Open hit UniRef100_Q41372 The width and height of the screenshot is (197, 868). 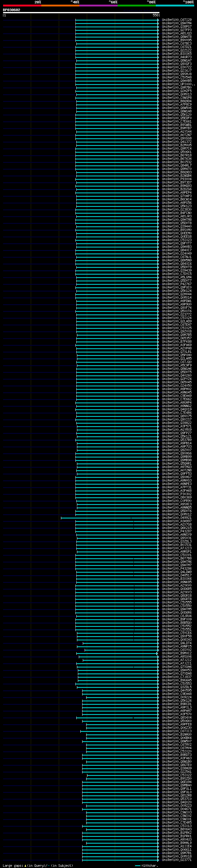point(177,142)
